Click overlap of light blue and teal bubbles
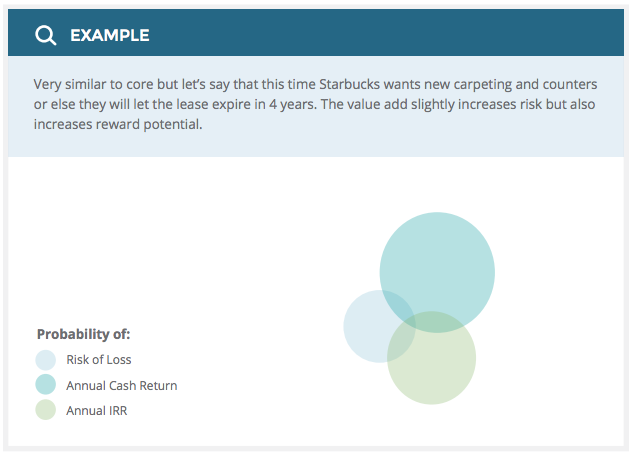Viewport: 634px width, 455px height. [x=400, y=303]
